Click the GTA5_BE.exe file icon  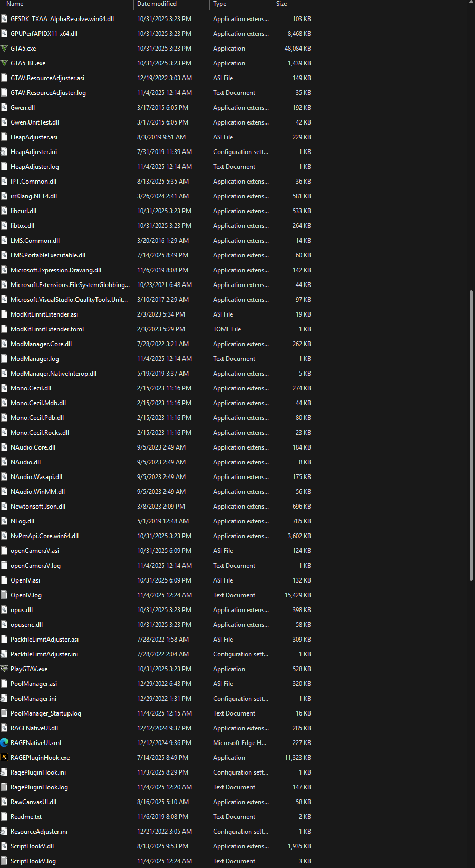click(4, 63)
